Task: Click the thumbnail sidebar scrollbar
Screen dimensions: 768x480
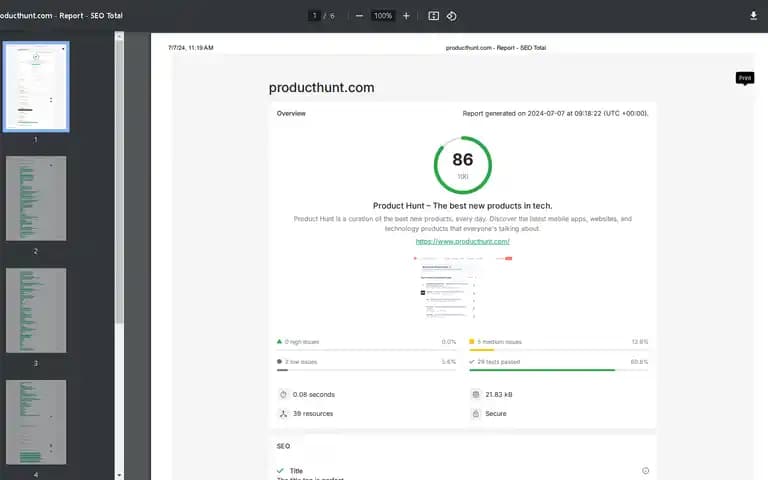Action: [119, 181]
